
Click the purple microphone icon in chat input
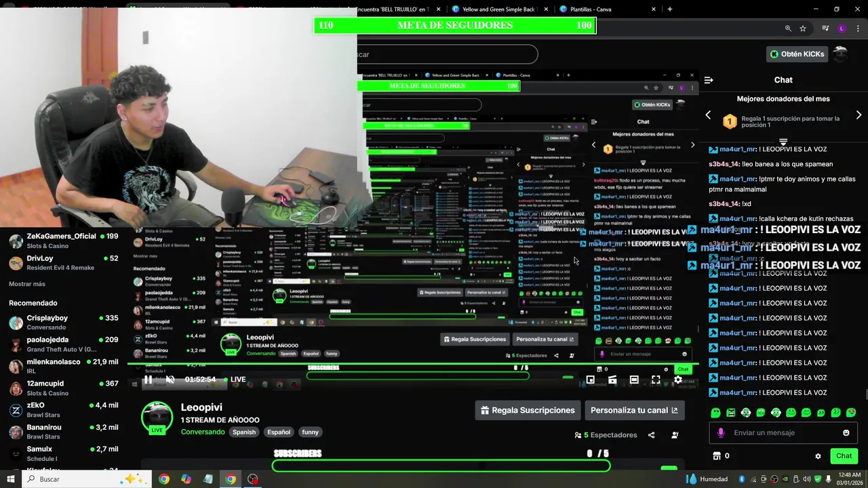coord(720,432)
